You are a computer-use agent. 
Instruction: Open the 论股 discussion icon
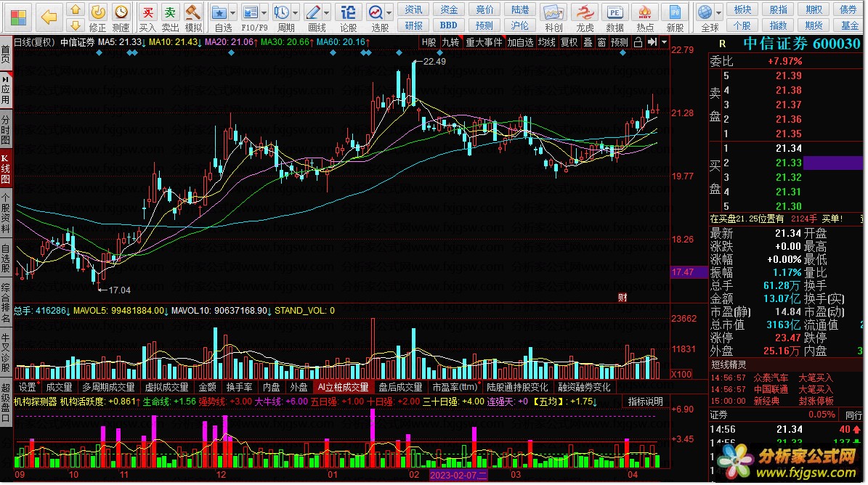click(348, 12)
